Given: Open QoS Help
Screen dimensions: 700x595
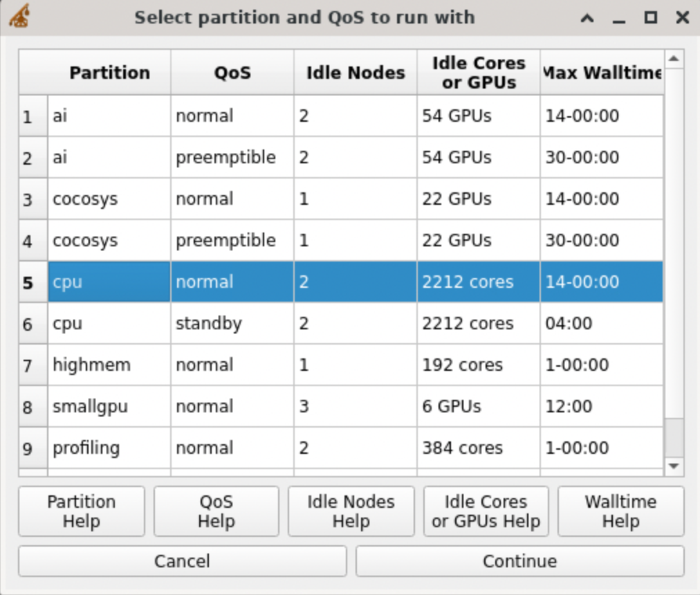Looking at the screenshot, I should coord(216,511).
